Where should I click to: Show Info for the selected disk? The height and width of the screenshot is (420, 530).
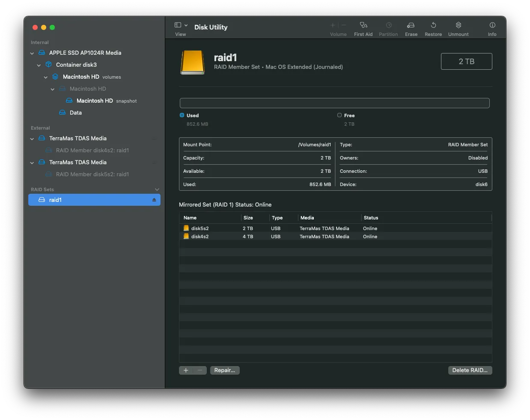pos(492,29)
